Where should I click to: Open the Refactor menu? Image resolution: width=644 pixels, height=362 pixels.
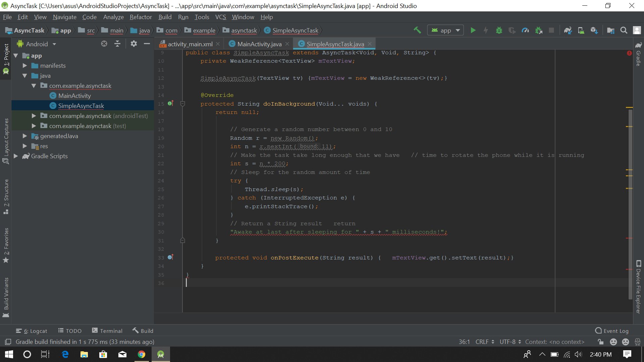(141, 17)
